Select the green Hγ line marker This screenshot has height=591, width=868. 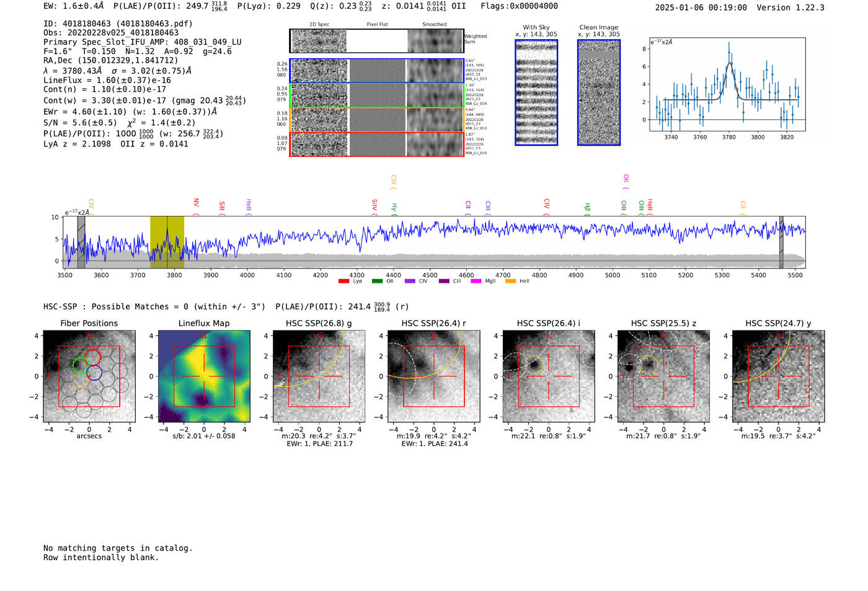(394, 209)
